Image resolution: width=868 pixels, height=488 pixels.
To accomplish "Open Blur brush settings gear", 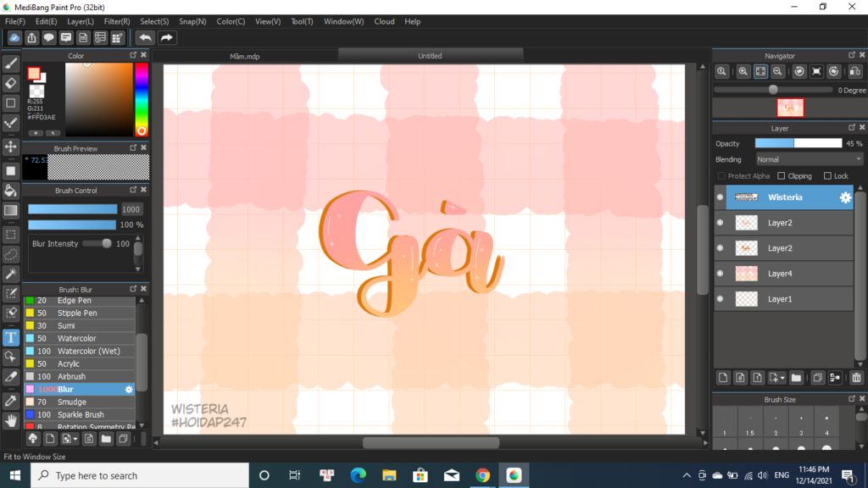I will click(x=129, y=390).
